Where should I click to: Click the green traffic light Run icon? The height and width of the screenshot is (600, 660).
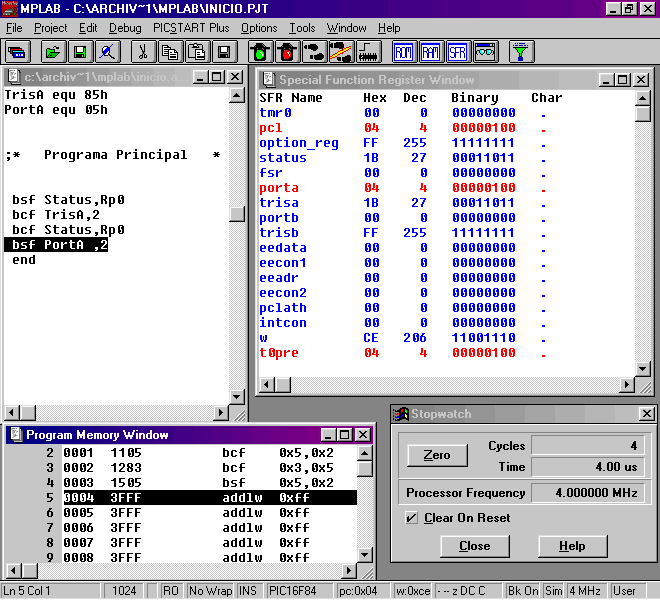tap(260, 51)
